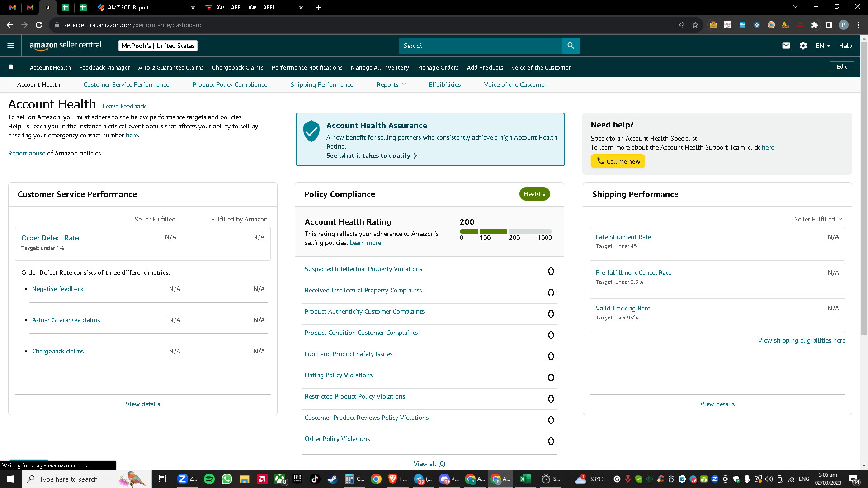The height and width of the screenshot is (488, 868).
Task: Click the bookmark flag icon beside Account Health
Action: click(11, 67)
